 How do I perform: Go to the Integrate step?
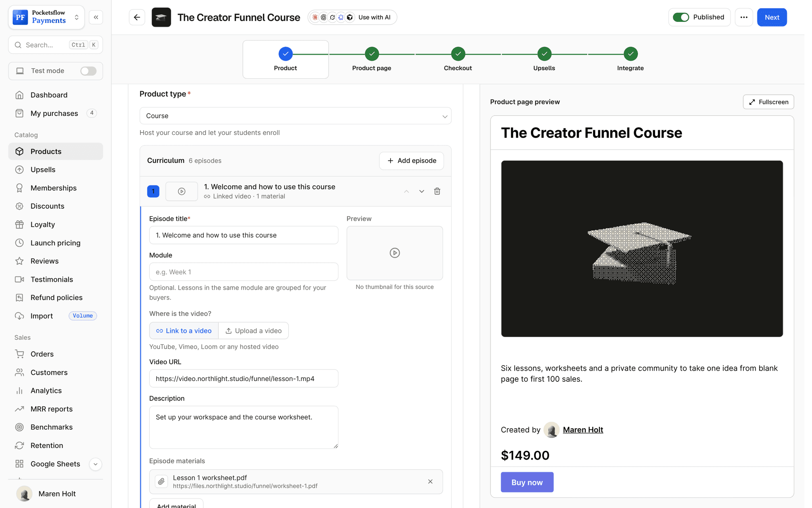pos(630,59)
